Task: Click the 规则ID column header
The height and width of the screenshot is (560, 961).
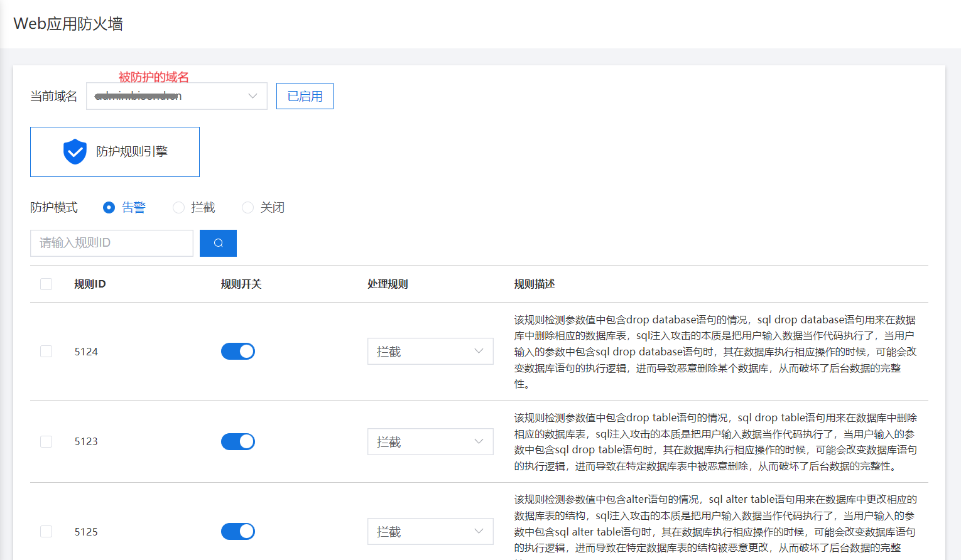Action: point(90,284)
